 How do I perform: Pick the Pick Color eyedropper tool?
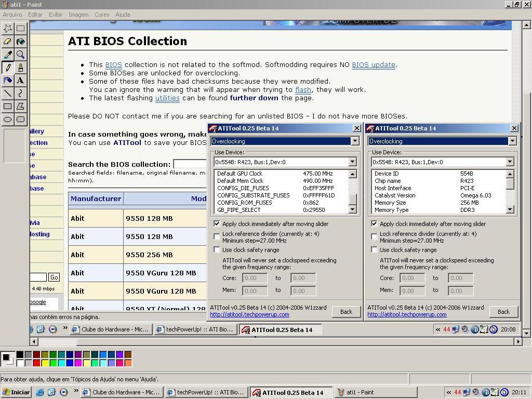[7, 54]
